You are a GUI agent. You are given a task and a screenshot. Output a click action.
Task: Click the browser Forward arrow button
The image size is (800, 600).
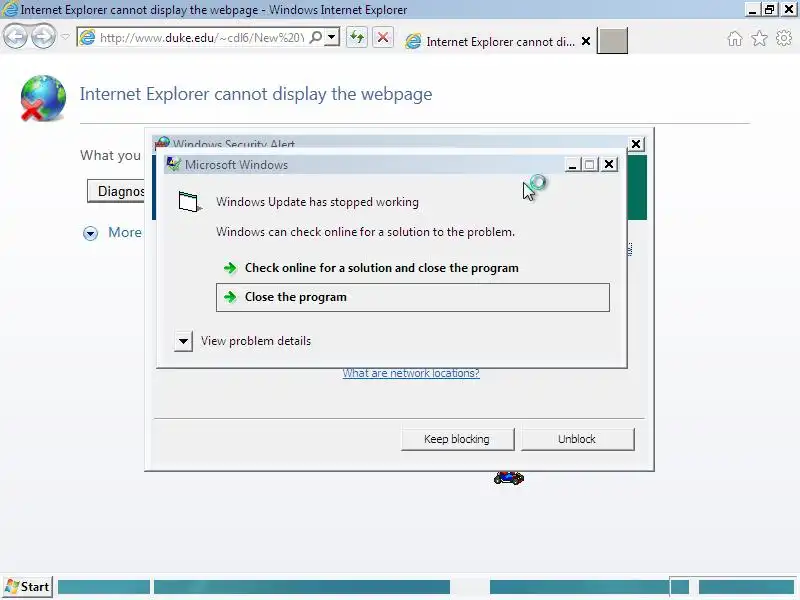pos(43,37)
